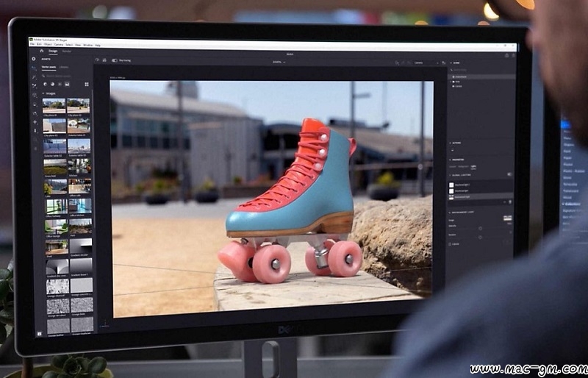
Task: Choose the Gradient circular thumbnail
Action: pyautogui.click(x=81, y=246)
